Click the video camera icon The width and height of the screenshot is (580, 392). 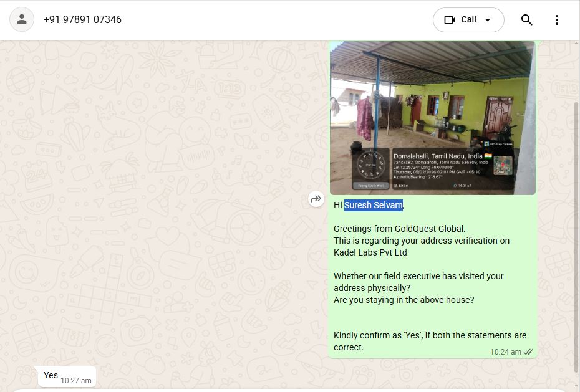pyautogui.click(x=450, y=20)
